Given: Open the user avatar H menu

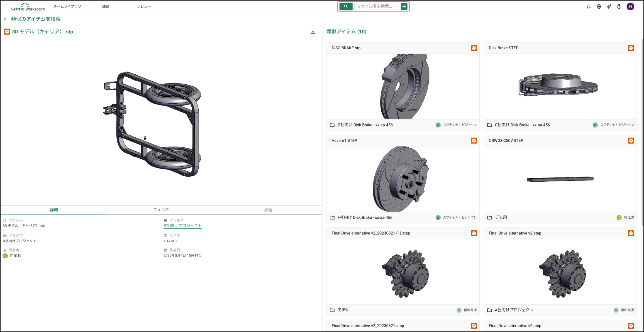Looking at the screenshot, I should (630, 6).
